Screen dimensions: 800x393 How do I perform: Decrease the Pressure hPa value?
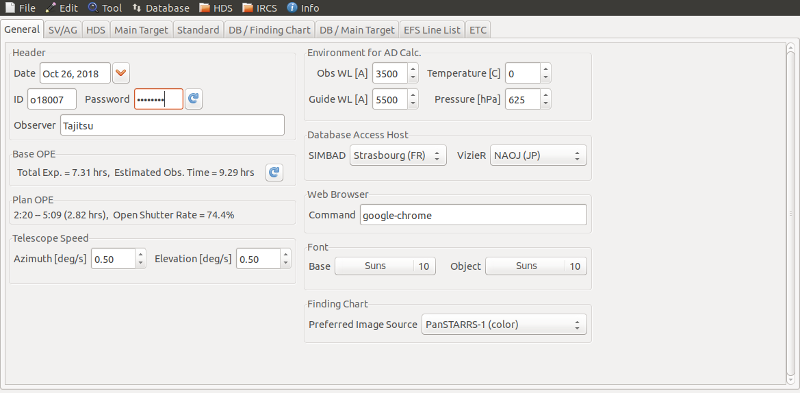(546, 104)
